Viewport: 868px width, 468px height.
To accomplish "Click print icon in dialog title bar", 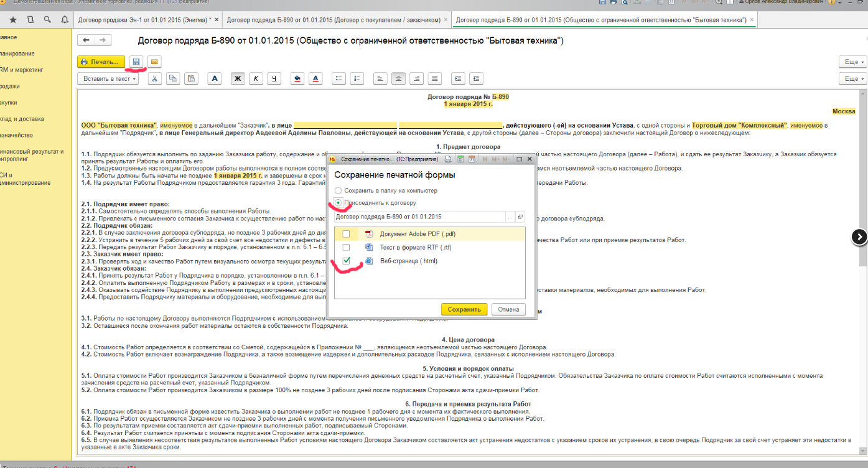I will click(449, 159).
